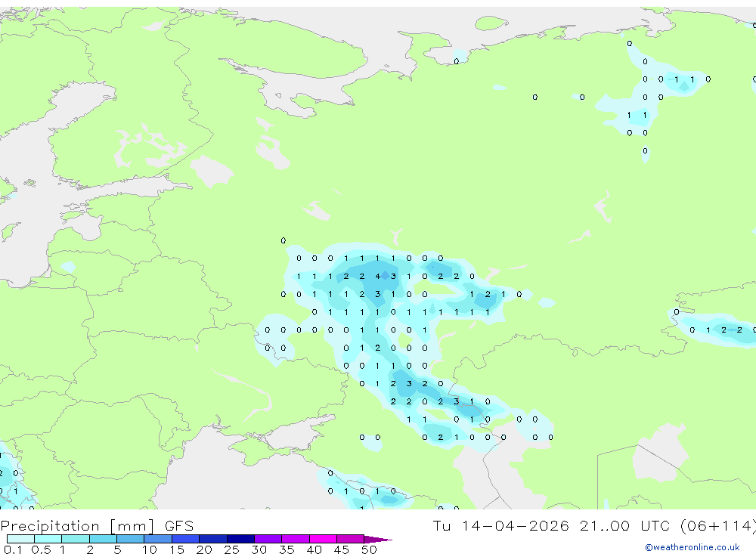
Task: Click the 'GFS' model label
Action: [x=179, y=525]
